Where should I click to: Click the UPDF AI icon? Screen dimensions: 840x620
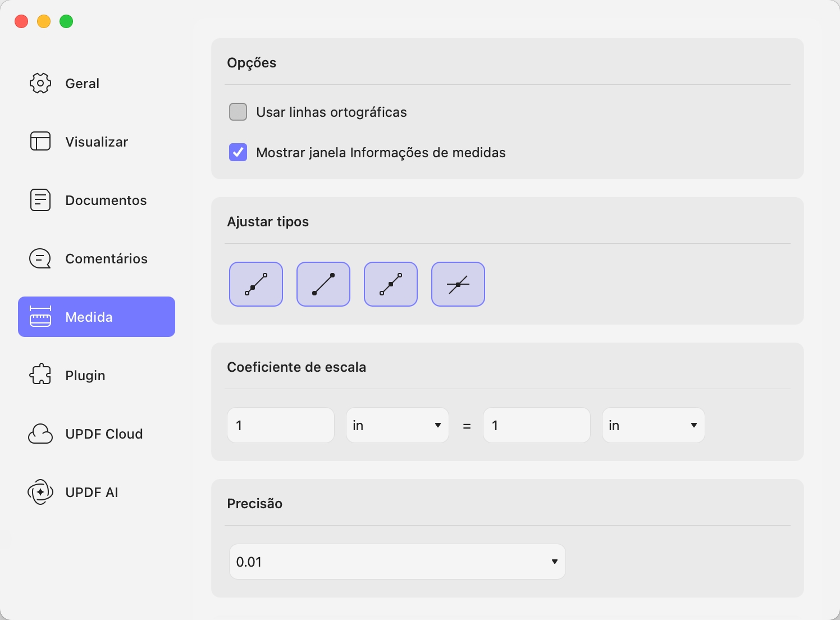click(40, 492)
